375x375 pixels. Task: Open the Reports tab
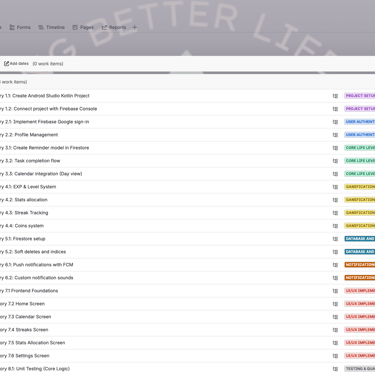click(x=114, y=27)
